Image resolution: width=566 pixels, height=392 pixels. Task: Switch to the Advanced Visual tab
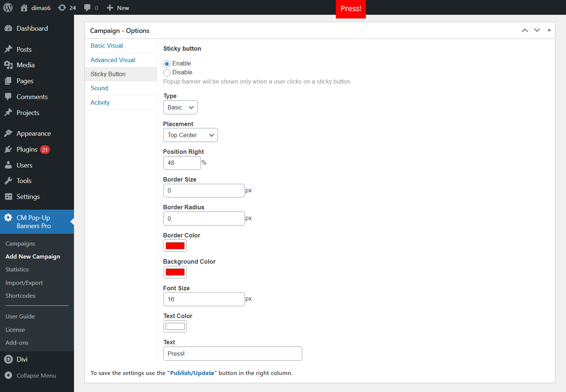tap(113, 60)
